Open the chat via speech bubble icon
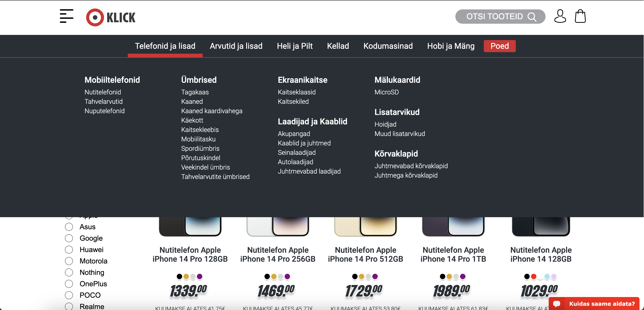Screen dimensions: 644x310 point(557,304)
